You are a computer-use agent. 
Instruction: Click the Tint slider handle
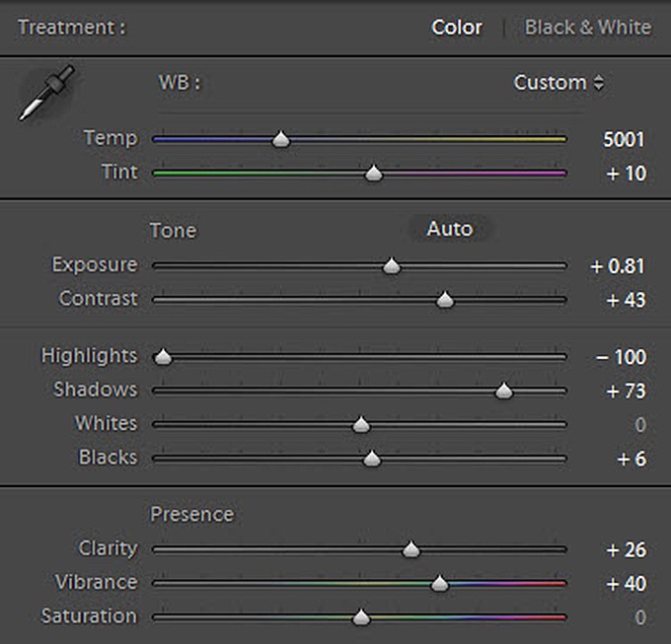pos(373,174)
